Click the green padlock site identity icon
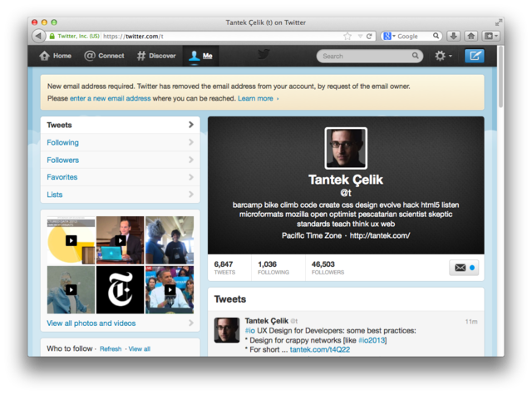The height and width of the screenshot is (395, 532). point(52,36)
